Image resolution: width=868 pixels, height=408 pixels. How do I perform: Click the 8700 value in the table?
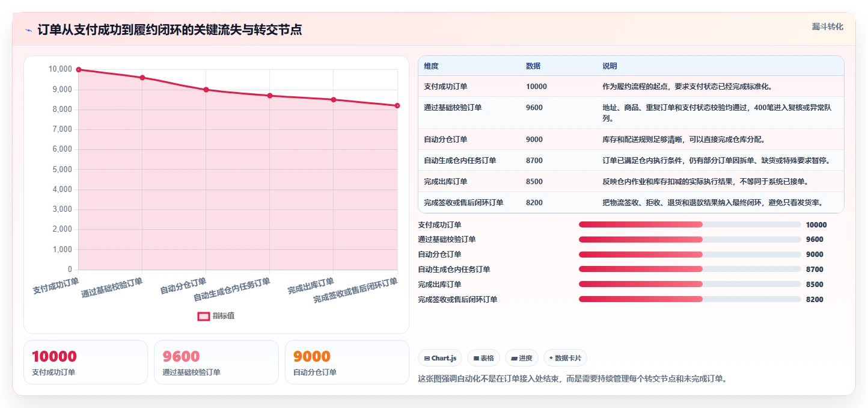tap(534, 161)
